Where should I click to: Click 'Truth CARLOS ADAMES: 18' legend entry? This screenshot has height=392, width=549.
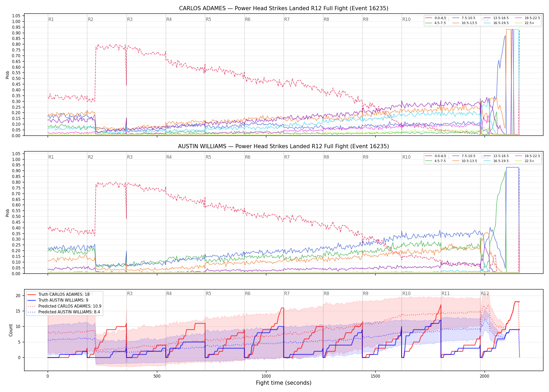64,295
